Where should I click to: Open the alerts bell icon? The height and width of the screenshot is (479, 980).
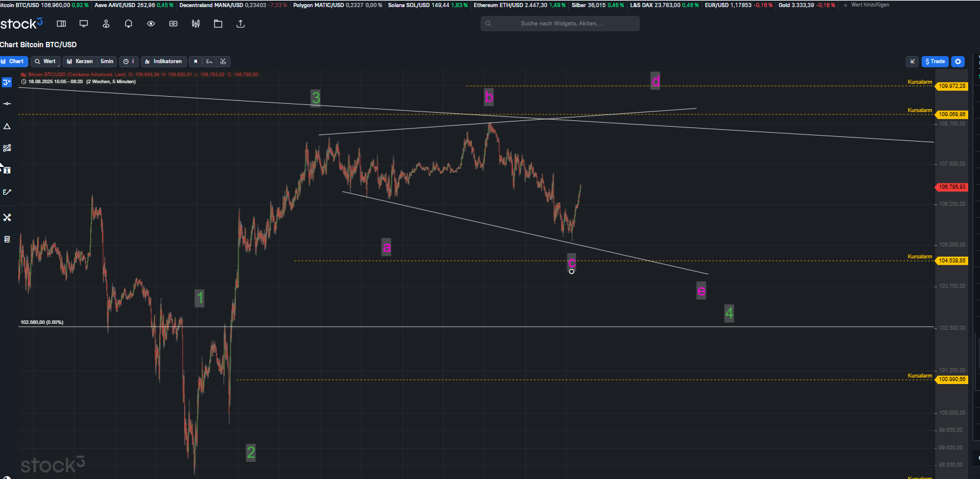tap(129, 24)
